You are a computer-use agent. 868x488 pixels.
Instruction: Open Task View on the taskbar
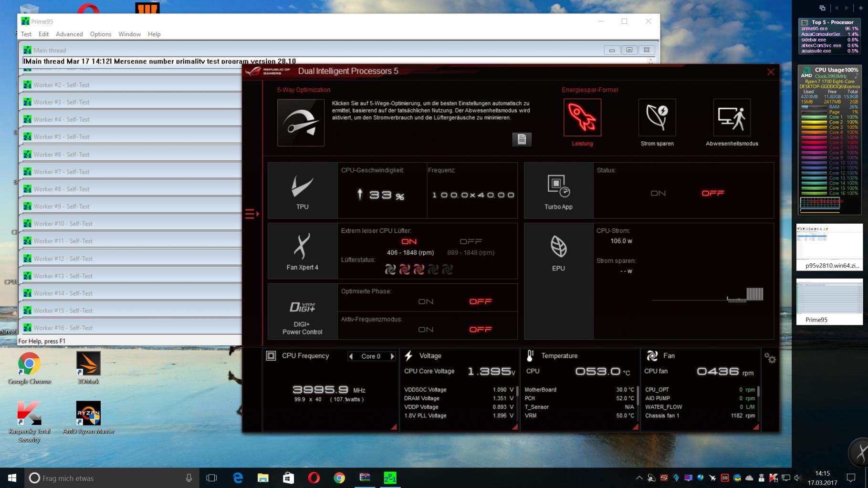211,478
